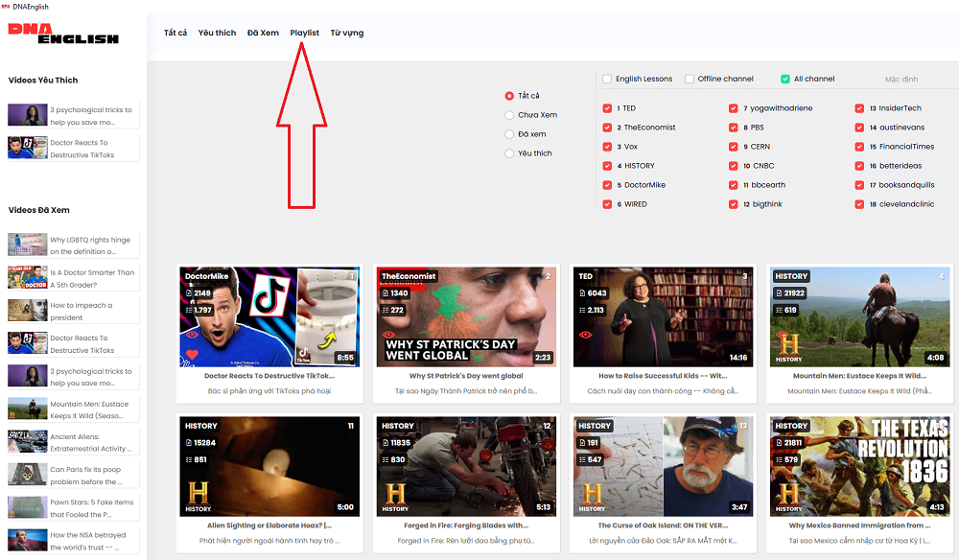Viewport: 959px width, 560px height.
Task: Uncheck the CNBC channel checkbox
Action: 734,166
